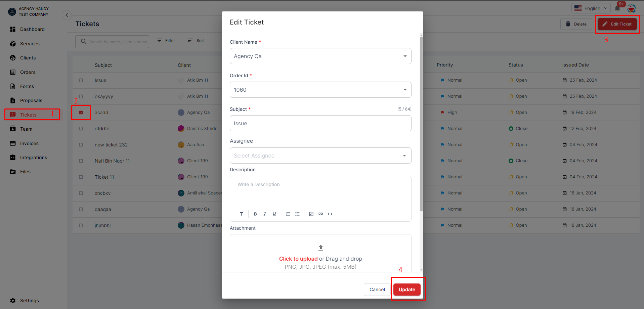Insert blockquote in description editor
Image resolution: width=644 pixels, height=309 pixels.
321,214
